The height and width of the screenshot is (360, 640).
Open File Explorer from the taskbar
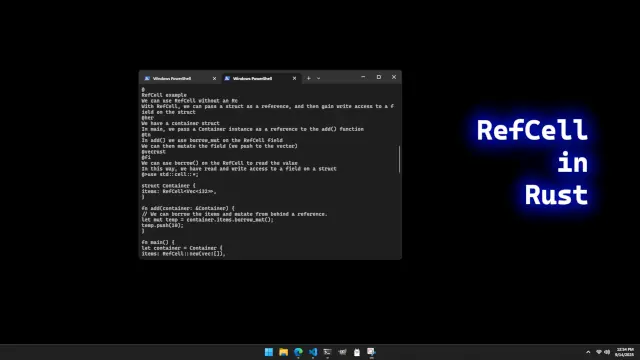tap(283, 352)
